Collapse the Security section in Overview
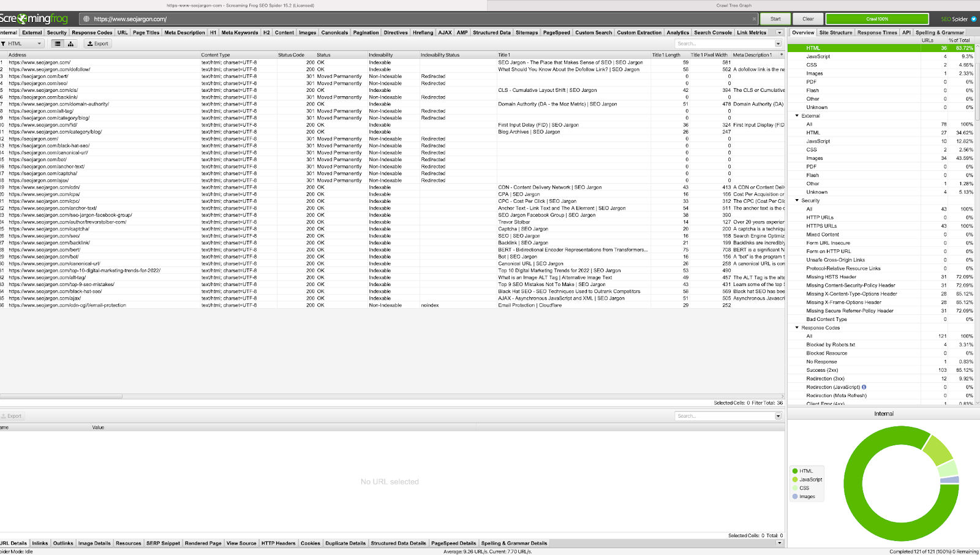 797,201
